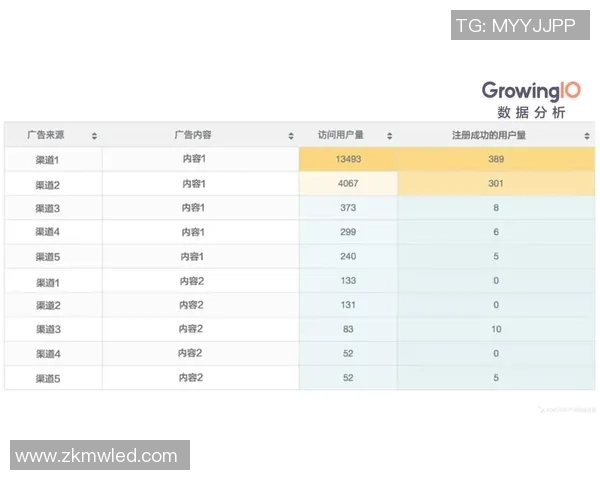
Task: Click the 访问用户量 column header text
Action: (x=340, y=135)
